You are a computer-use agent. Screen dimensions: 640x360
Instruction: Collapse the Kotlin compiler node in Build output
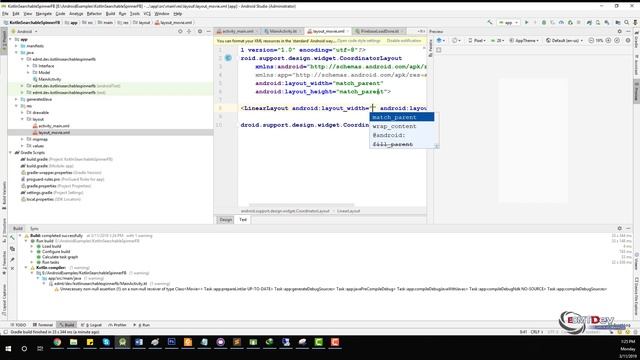coord(26,268)
